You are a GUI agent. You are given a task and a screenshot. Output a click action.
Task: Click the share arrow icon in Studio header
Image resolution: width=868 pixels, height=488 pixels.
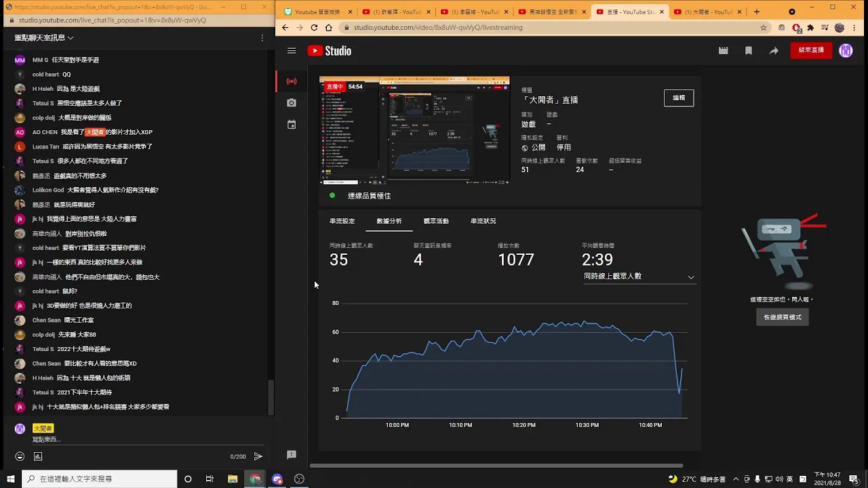coord(774,51)
